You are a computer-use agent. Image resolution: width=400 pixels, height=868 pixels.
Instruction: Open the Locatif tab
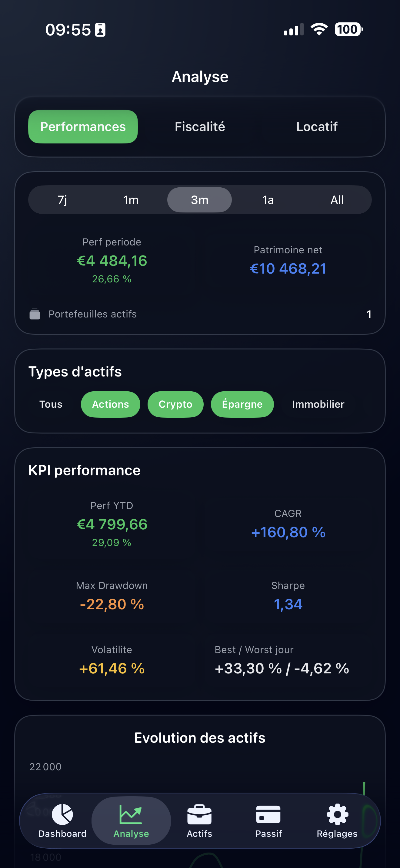(316, 127)
